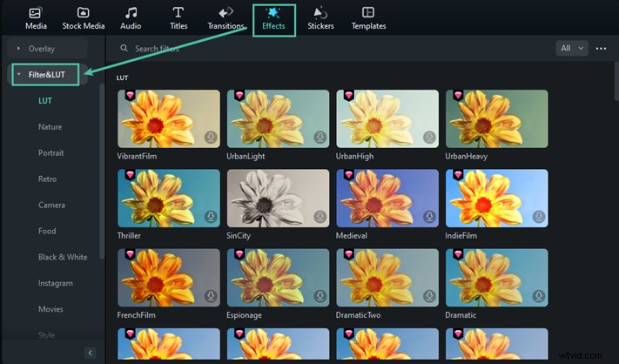This screenshot has height=364, width=619.
Task: Click the filter grid vertical scrollbar
Action: pos(616,81)
